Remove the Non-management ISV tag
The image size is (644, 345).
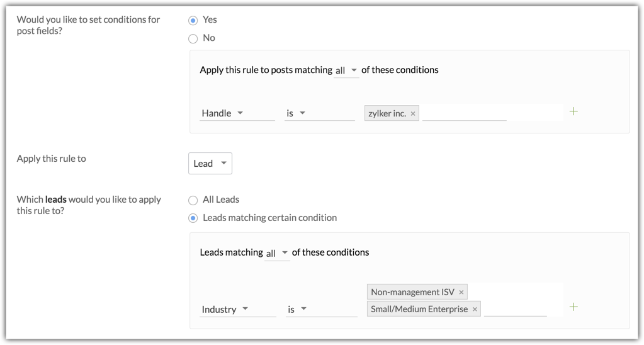(x=461, y=292)
